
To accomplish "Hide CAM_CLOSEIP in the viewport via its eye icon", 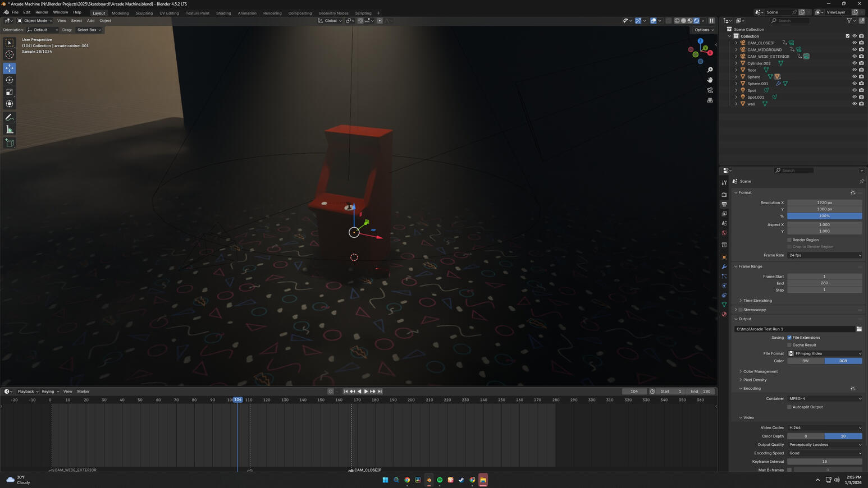I will (855, 43).
